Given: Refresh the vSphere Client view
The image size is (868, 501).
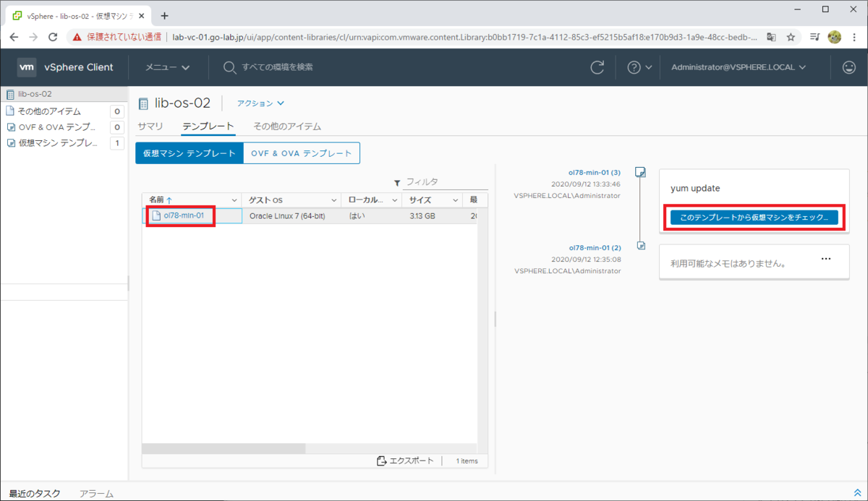Looking at the screenshot, I should (597, 67).
